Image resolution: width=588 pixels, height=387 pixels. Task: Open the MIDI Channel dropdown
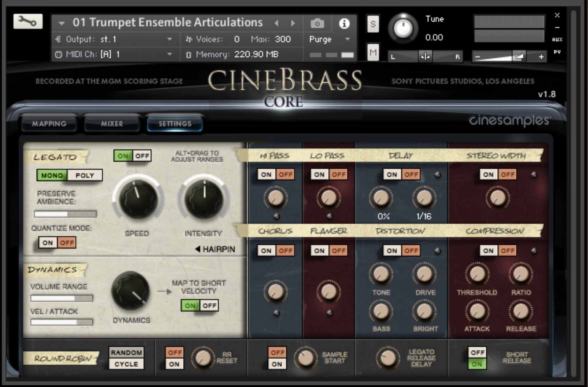click(x=169, y=54)
